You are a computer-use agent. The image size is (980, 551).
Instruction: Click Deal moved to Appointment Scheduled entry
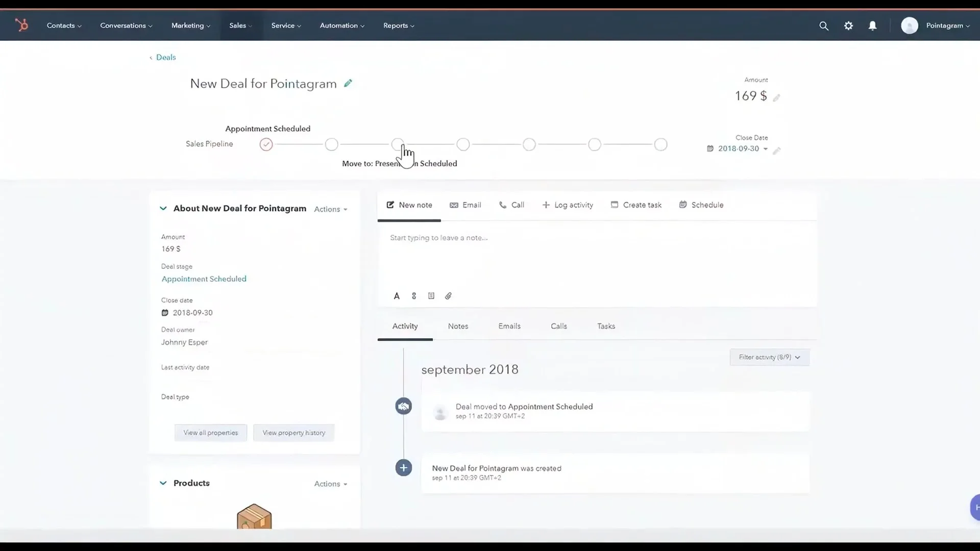click(x=615, y=411)
